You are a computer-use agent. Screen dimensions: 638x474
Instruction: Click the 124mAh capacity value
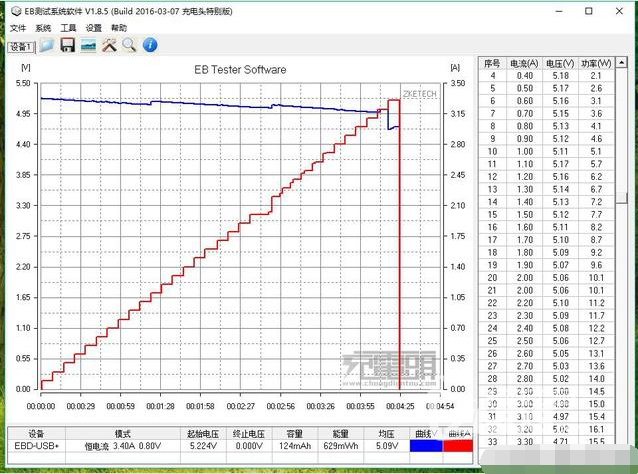point(295,446)
